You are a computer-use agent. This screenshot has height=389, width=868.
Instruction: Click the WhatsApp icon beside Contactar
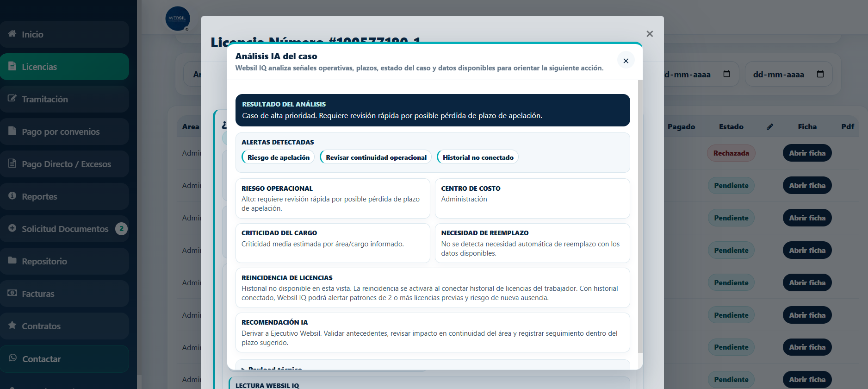click(13, 358)
